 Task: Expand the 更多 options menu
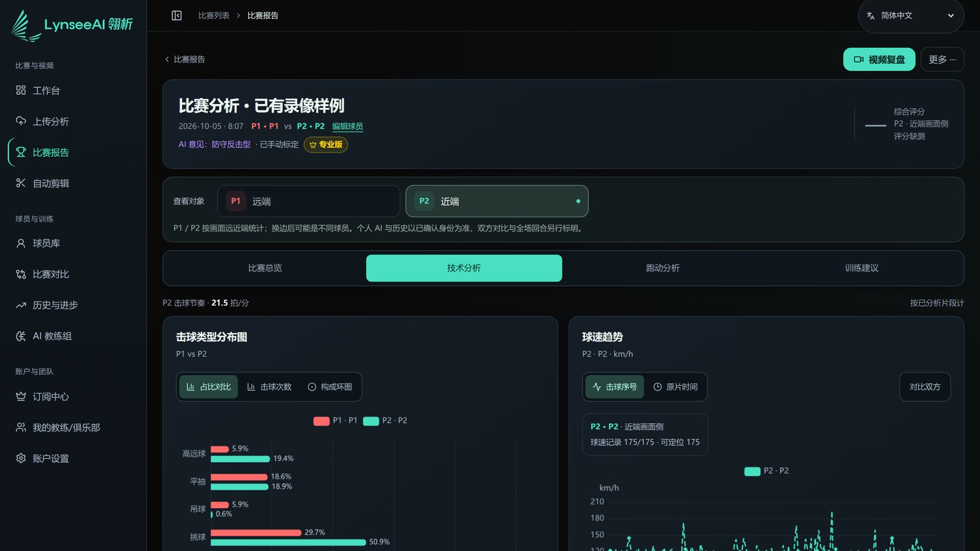tap(942, 59)
